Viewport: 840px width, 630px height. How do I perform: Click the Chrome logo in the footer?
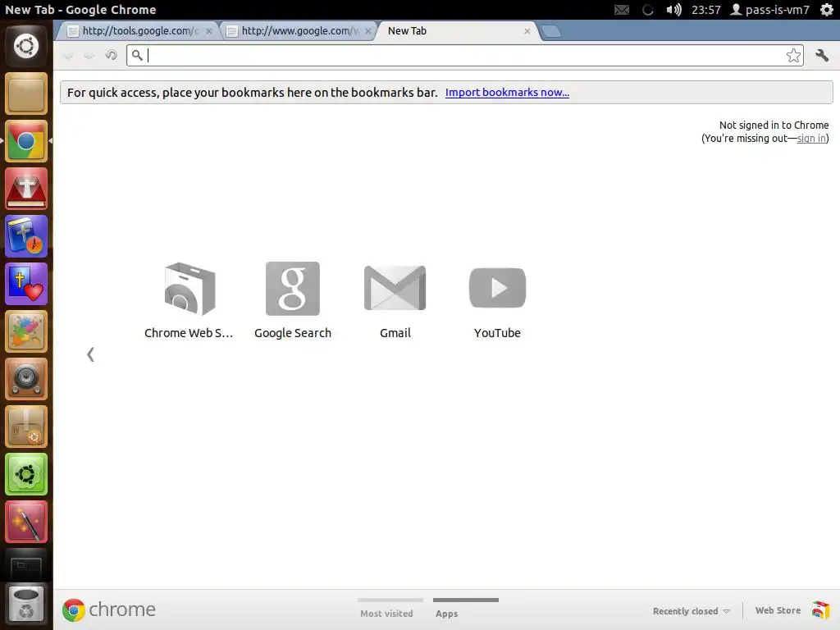73,610
